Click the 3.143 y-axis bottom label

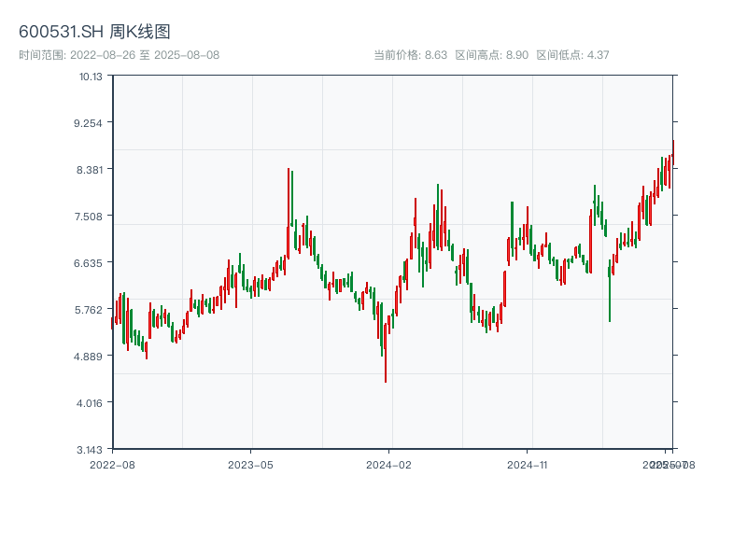point(91,449)
